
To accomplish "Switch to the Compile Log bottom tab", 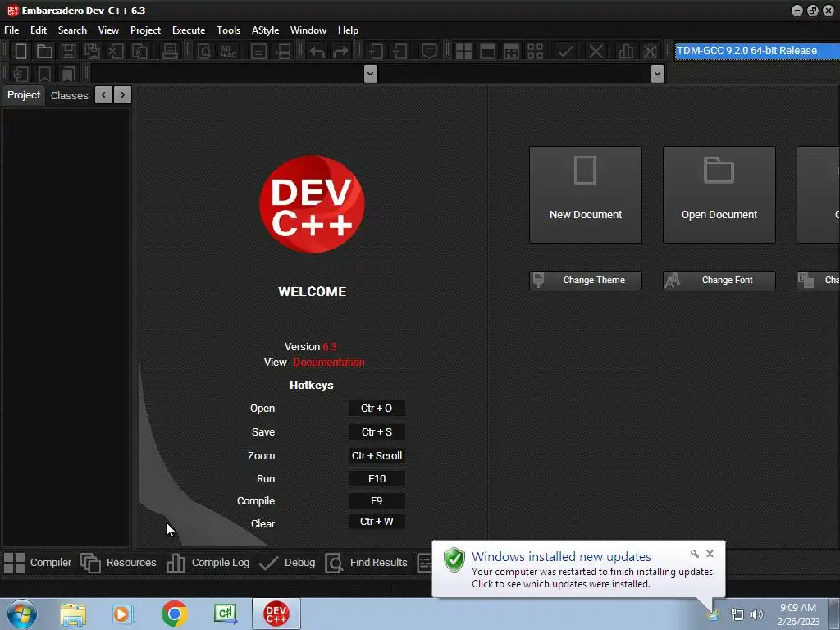I will tap(208, 563).
